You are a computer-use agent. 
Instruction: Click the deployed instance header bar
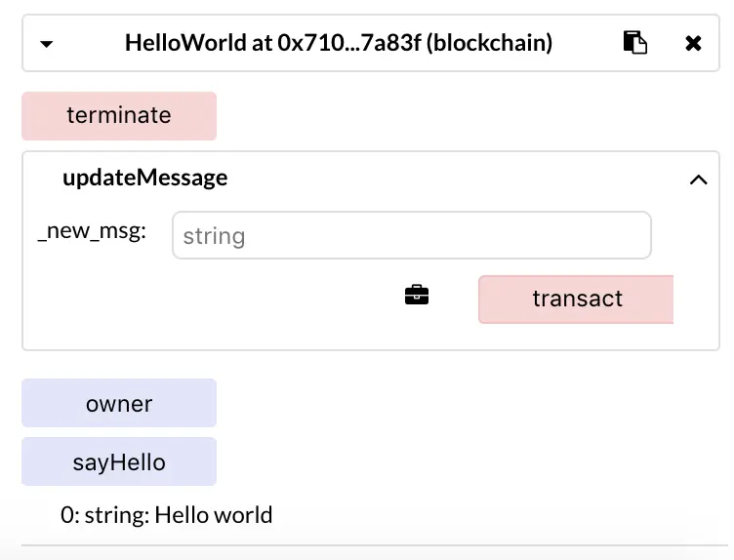pos(370,43)
